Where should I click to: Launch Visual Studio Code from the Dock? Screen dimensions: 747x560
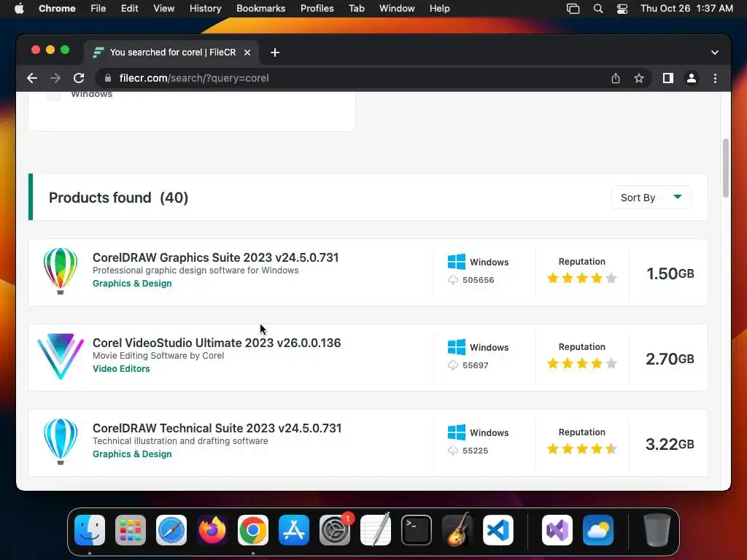[498, 530]
